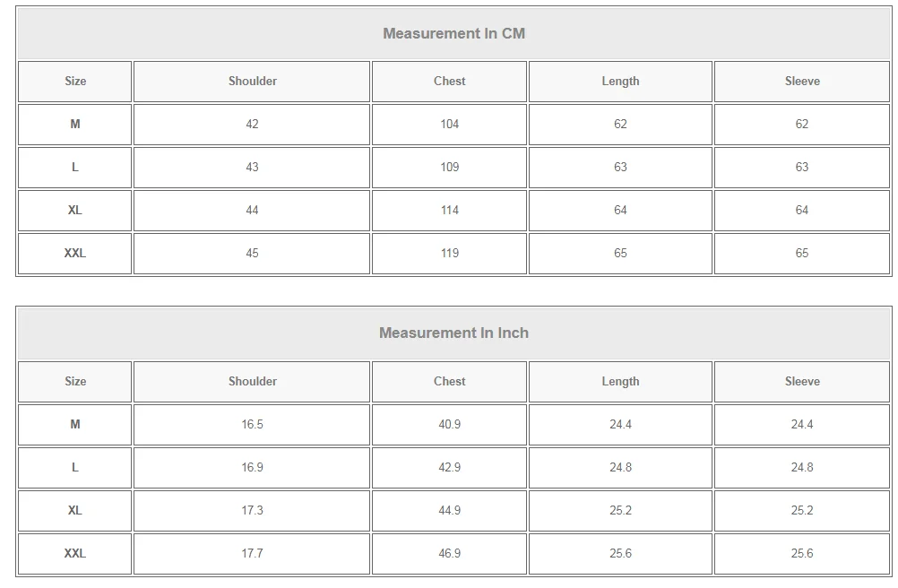Select the Chest header in CM table
898x588 pixels.
449,82
